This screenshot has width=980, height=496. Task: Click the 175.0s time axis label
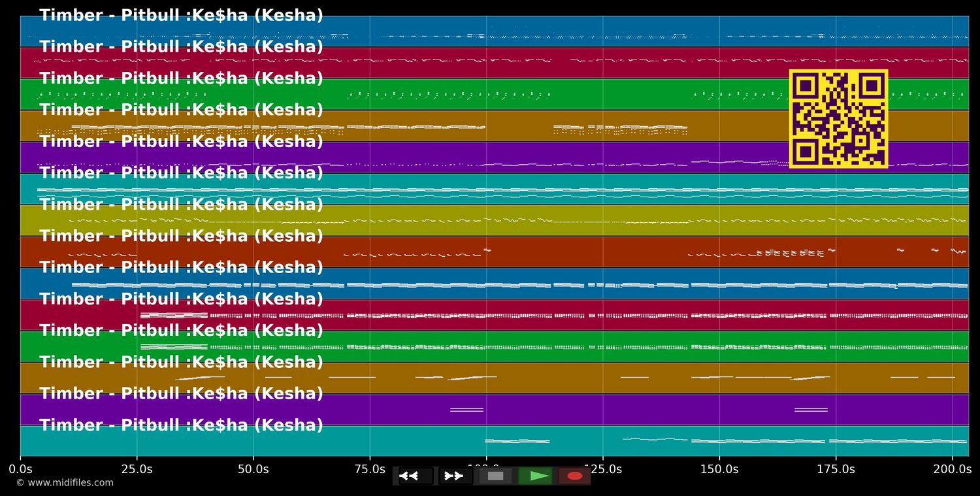(x=836, y=469)
